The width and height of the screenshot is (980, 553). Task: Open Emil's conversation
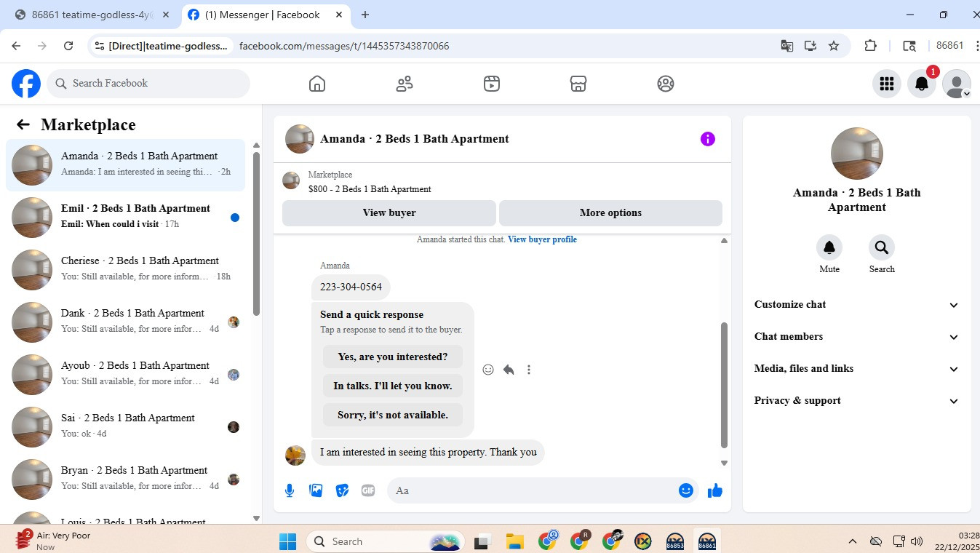pos(126,218)
